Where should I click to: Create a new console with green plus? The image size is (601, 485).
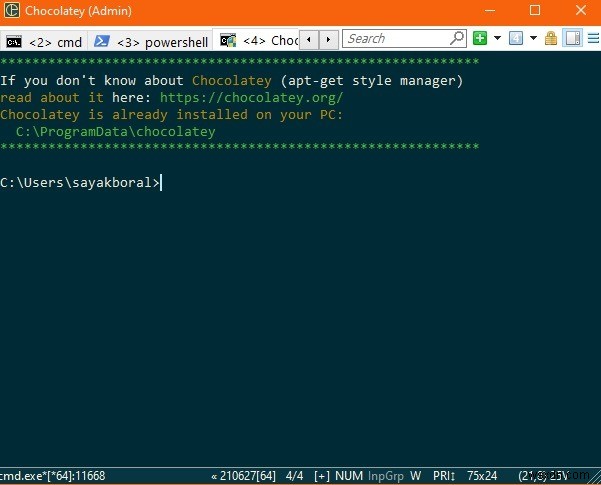click(480, 38)
